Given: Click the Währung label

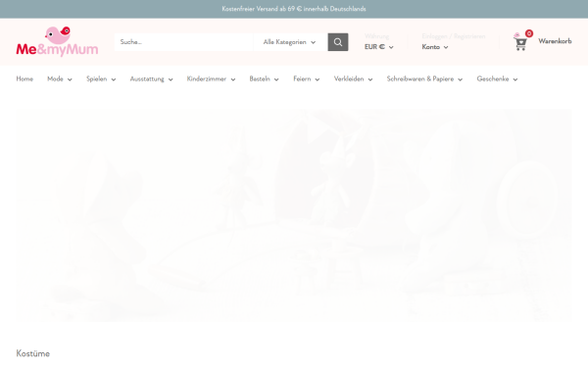Looking at the screenshot, I should 376,36.
